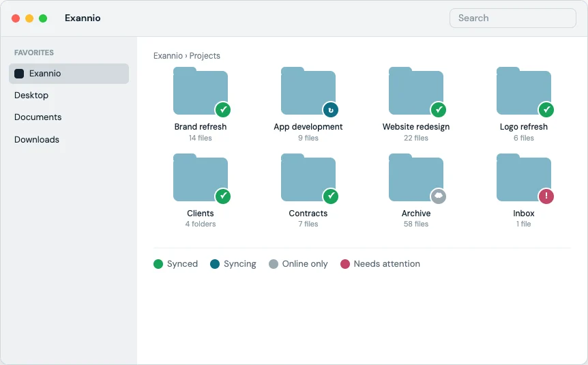The width and height of the screenshot is (588, 365).
Task: Click Exannio in the breadcrumb path
Action: point(168,56)
